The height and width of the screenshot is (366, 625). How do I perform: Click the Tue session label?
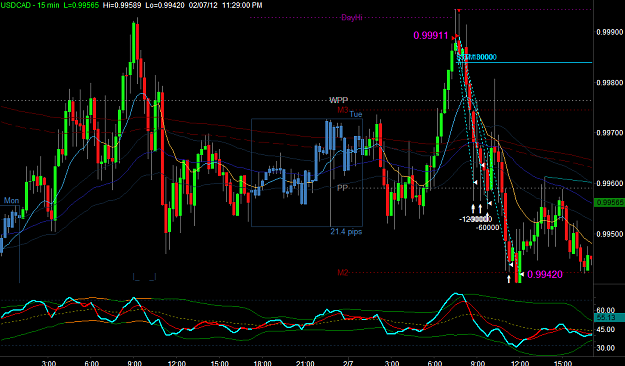[356, 114]
